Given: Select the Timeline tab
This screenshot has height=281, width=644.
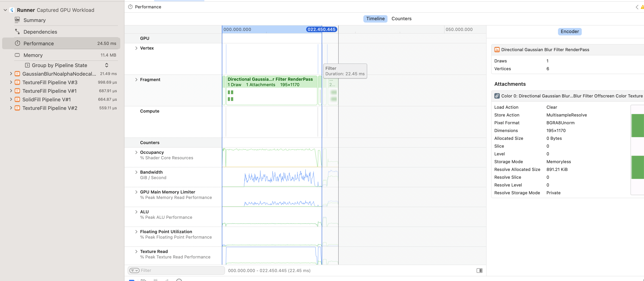Looking at the screenshot, I should pos(375,18).
